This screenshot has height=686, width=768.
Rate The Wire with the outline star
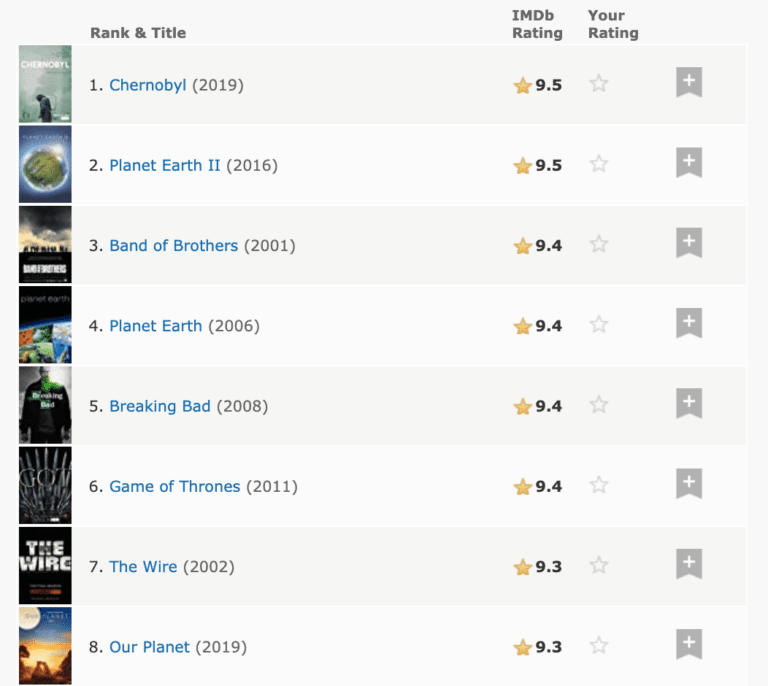click(599, 565)
